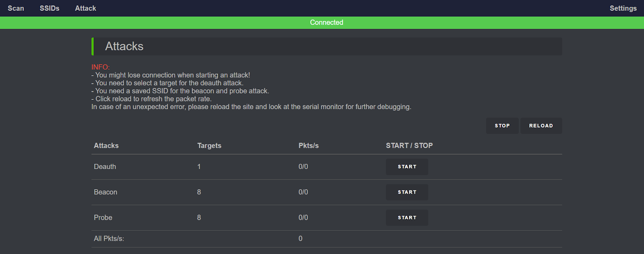This screenshot has width=644, height=254.
Task: Click the START / STOP column header
Action: pos(409,146)
